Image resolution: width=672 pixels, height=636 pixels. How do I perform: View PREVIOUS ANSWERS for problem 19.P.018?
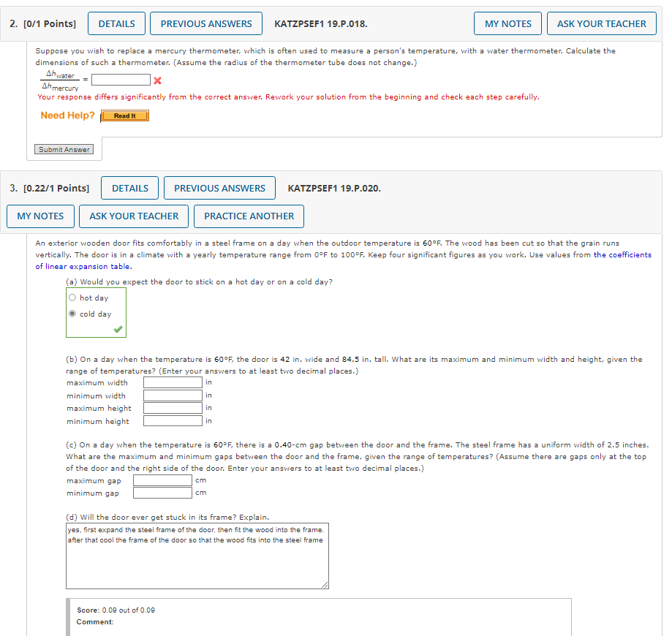click(205, 23)
